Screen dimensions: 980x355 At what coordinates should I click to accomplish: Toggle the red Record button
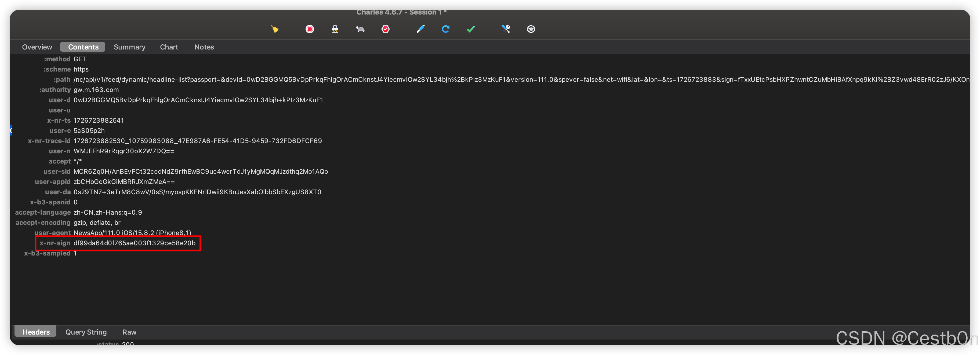tap(310, 29)
